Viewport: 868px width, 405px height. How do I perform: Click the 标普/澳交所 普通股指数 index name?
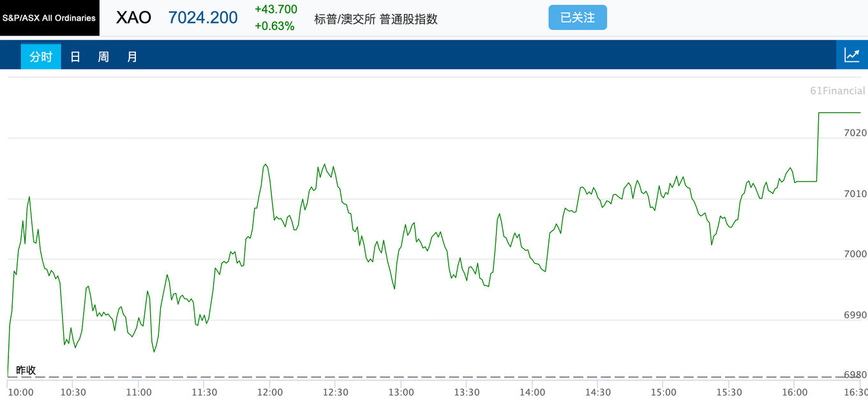(376, 19)
